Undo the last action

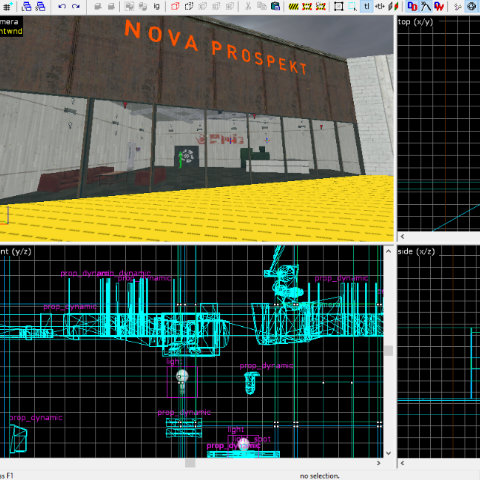coord(62,6)
